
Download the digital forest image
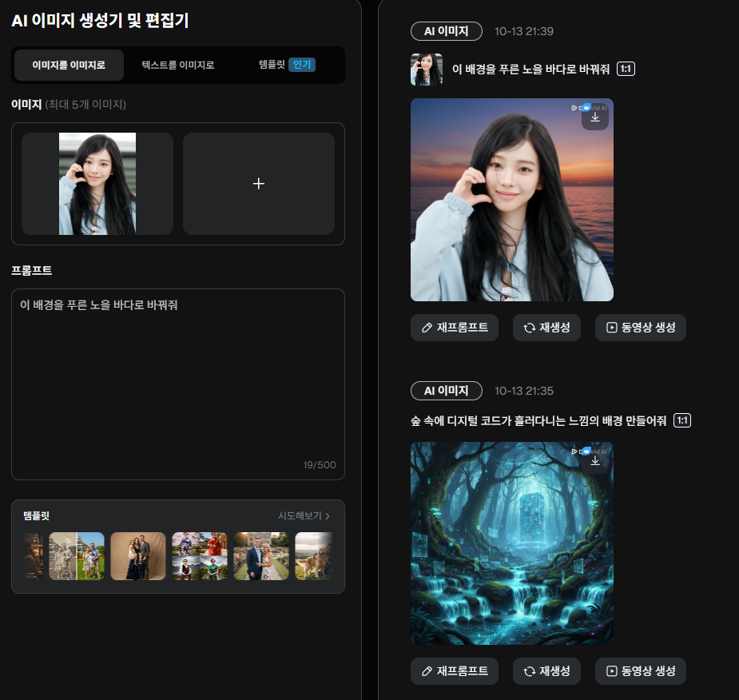pos(594,460)
